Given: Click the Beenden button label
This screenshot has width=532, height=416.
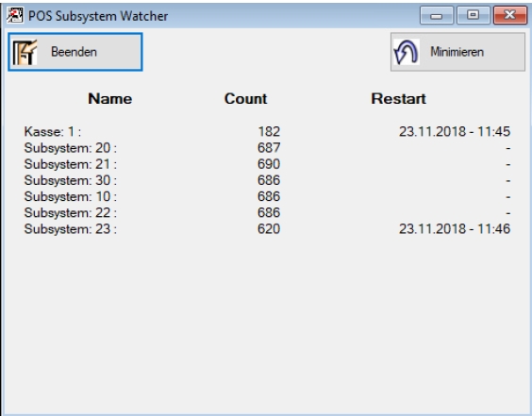Looking at the screenshot, I should [74, 52].
